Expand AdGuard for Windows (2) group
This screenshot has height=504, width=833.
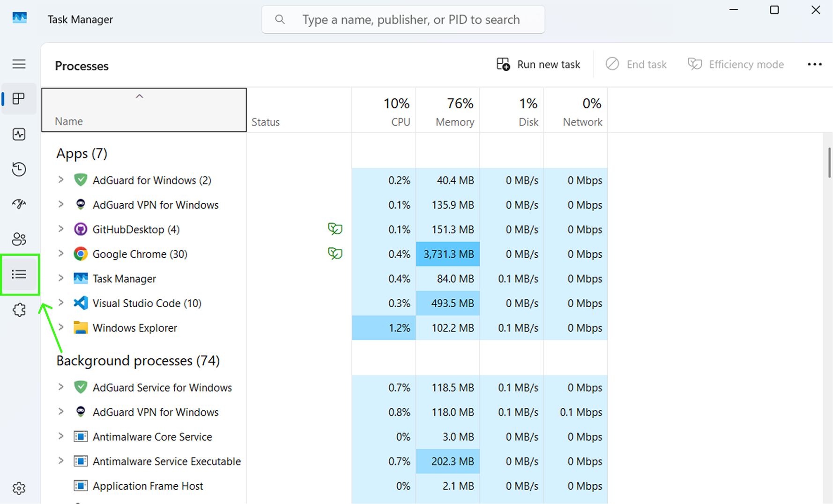[61, 179]
